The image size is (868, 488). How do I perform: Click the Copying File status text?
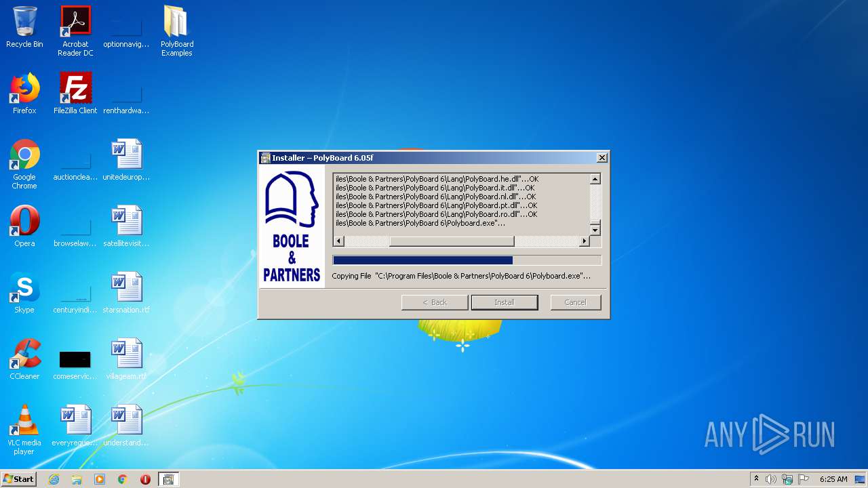coord(461,276)
